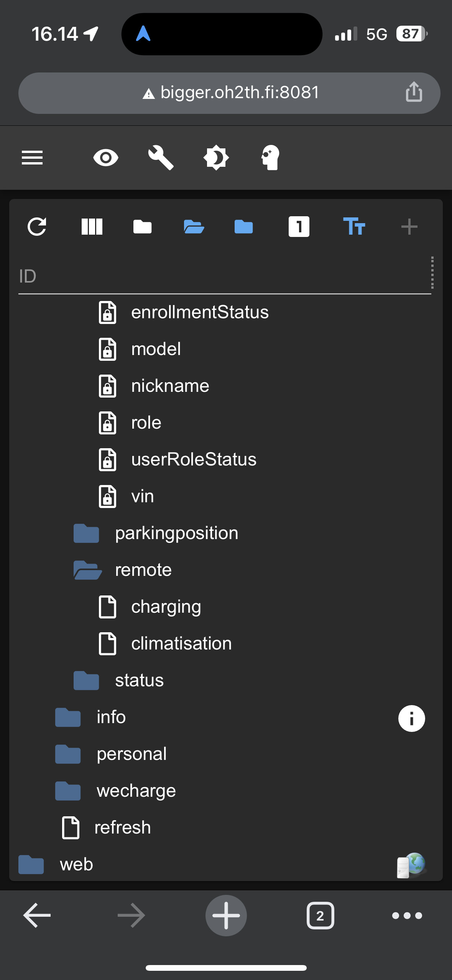452x980 pixels.
Task: Click the wrench configuration icon
Action: pos(161,158)
